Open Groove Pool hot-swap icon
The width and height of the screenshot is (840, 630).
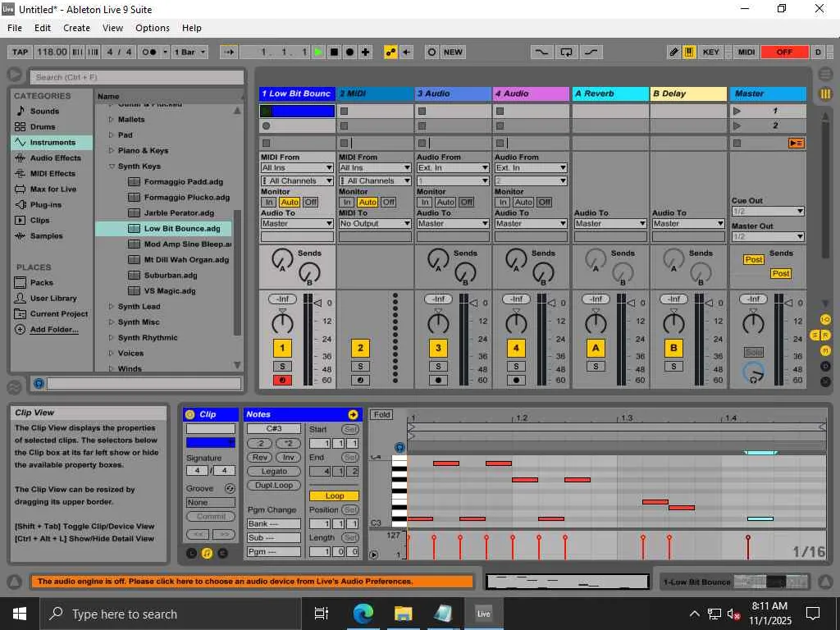230,488
